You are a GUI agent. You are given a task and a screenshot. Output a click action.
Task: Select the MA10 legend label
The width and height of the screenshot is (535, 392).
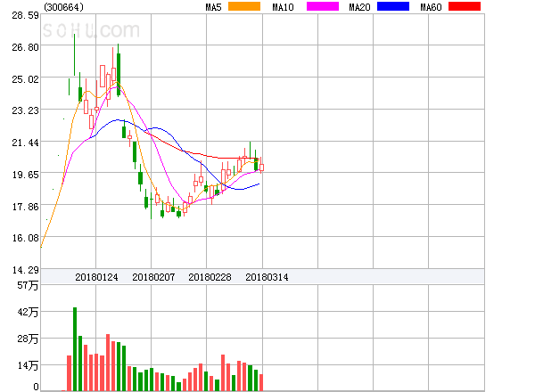[283, 7]
